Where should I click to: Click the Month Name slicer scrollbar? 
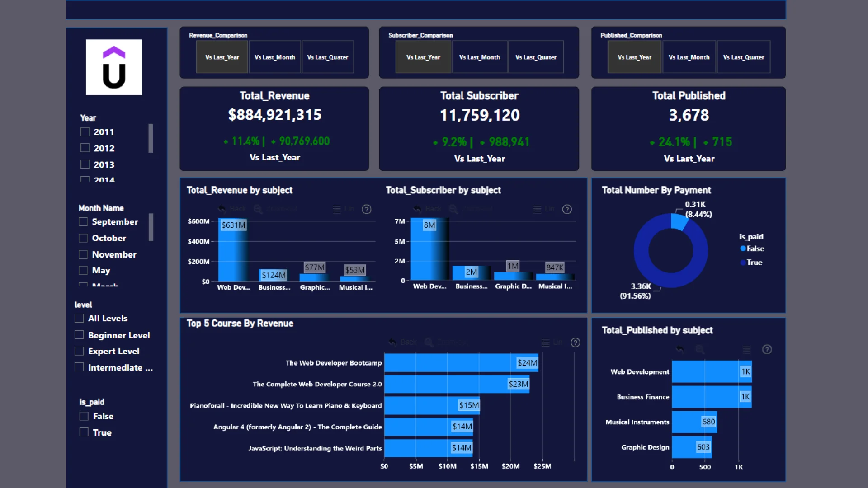click(151, 227)
